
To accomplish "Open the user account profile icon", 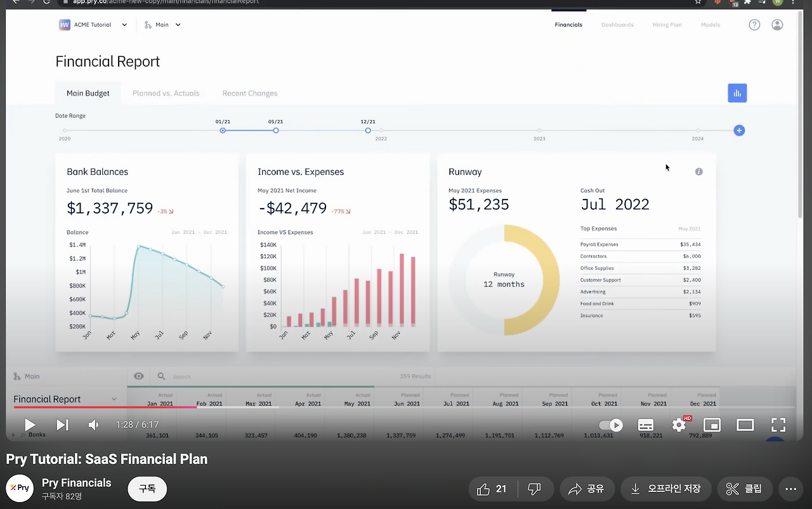I will [x=777, y=25].
